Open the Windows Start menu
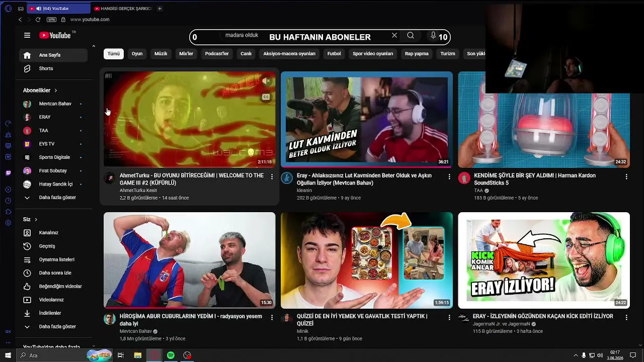Screen dimensions: 644x362 [x=8, y=355]
